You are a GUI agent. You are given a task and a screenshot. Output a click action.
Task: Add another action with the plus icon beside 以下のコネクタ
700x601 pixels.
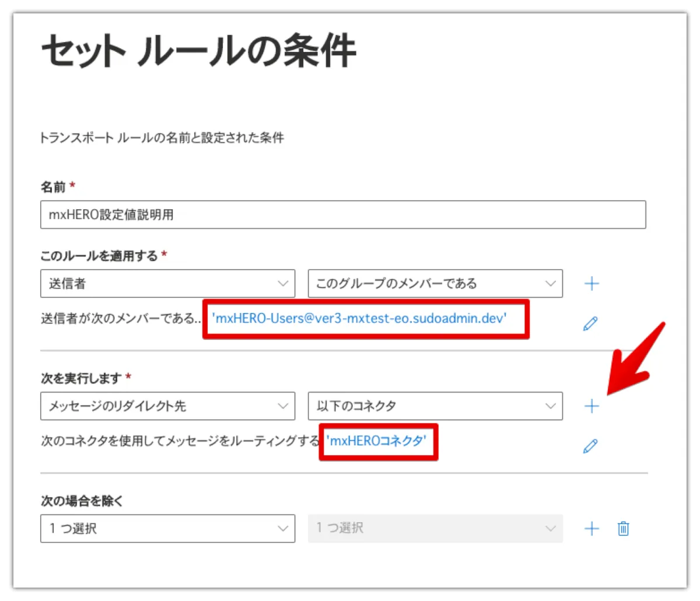[591, 406]
